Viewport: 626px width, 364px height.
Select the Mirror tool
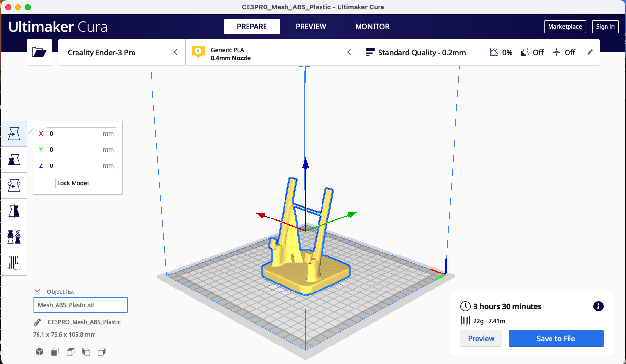[x=14, y=211]
